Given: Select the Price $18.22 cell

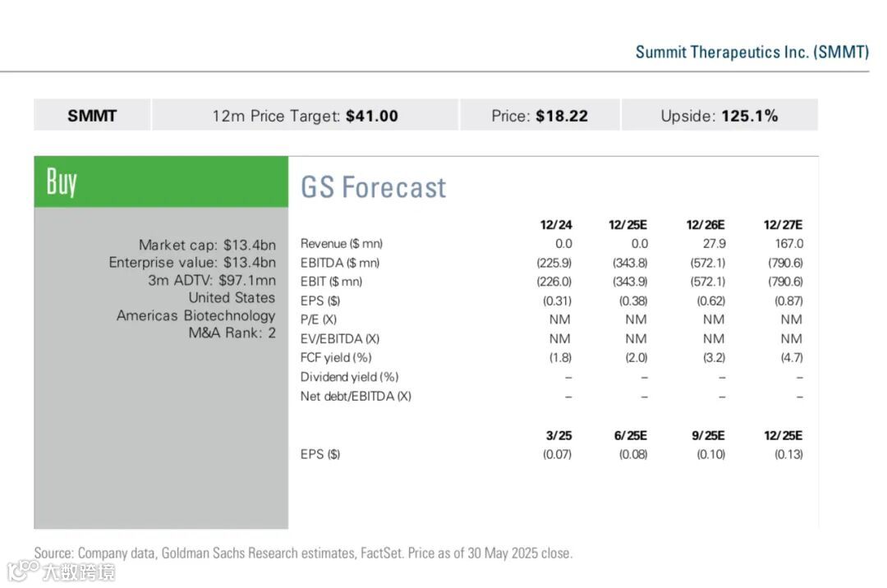Looking at the screenshot, I should click(540, 116).
